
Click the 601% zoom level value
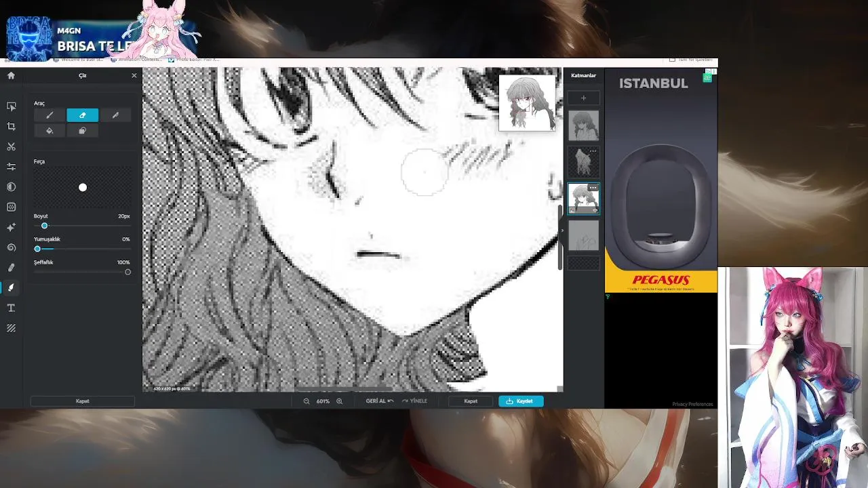tap(323, 401)
